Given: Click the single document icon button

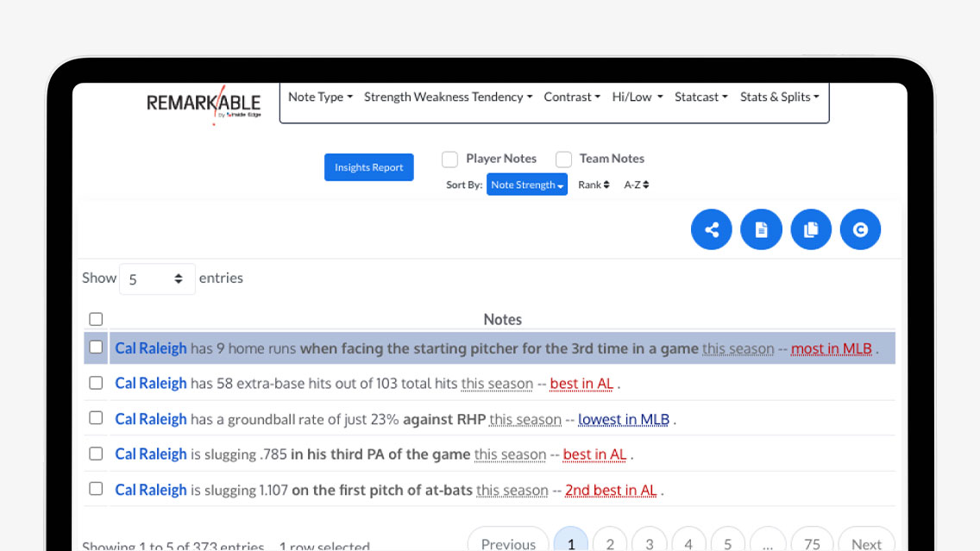Looking at the screenshot, I should pos(761,229).
